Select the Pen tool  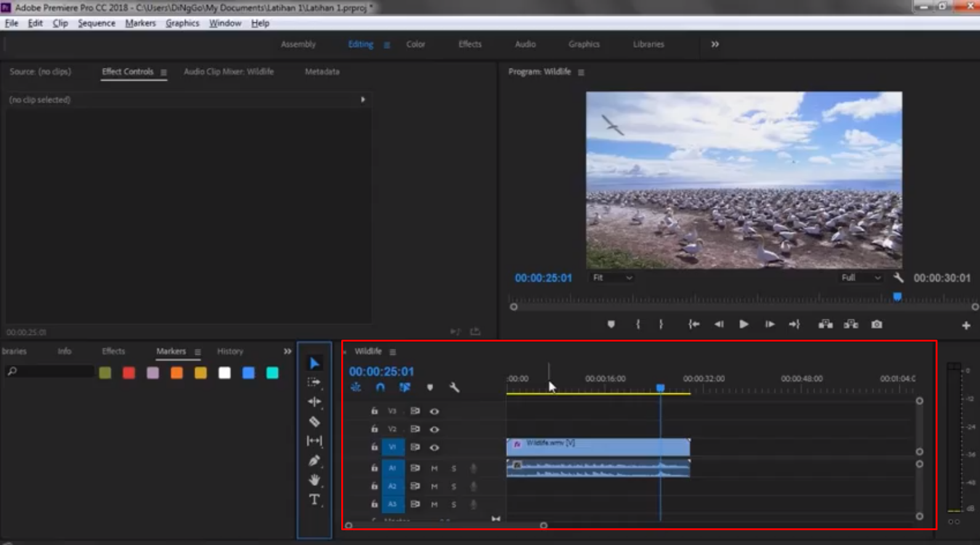point(314,461)
